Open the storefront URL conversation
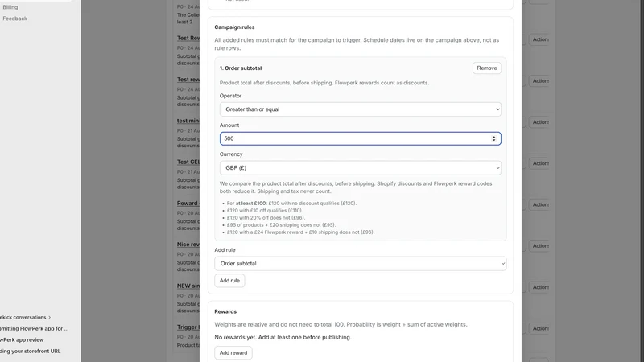Viewport: 644px width, 362px height. (30, 352)
